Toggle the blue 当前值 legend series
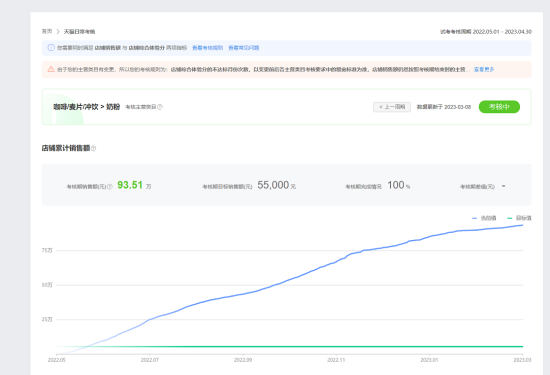Image resolution: width=550 pixels, height=375 pixels. pyautogui.click(x=484, y=218)
